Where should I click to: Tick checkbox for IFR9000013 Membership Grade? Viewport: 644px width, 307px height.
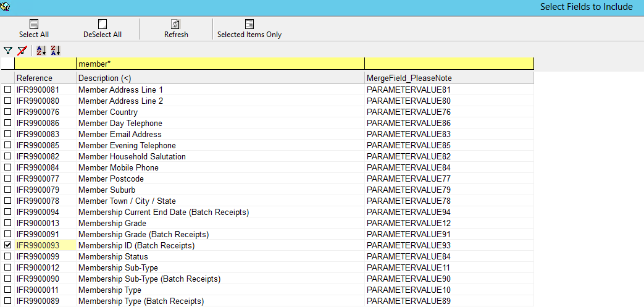7,222
